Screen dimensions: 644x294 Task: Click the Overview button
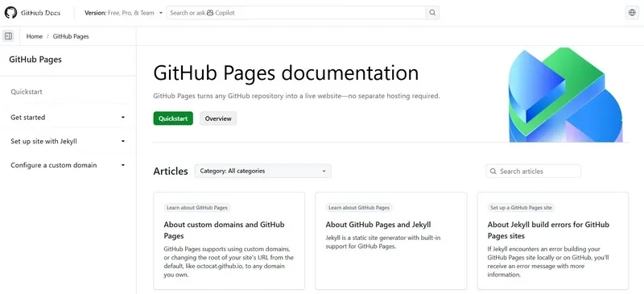(218, 118)
